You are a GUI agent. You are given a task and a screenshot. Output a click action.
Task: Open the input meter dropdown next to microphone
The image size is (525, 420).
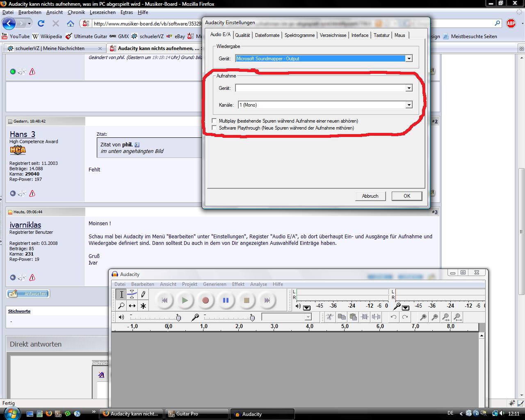[406, 308]
